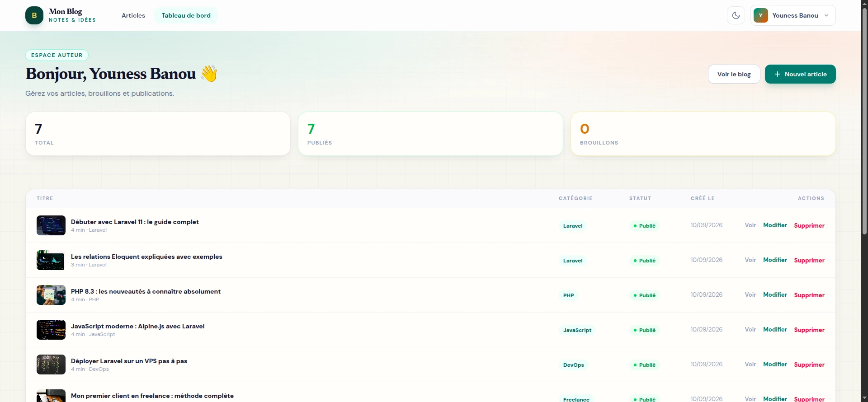868x402 pixels.
Task: Click the Mon Blog logo badge
Action: point(34,15)
